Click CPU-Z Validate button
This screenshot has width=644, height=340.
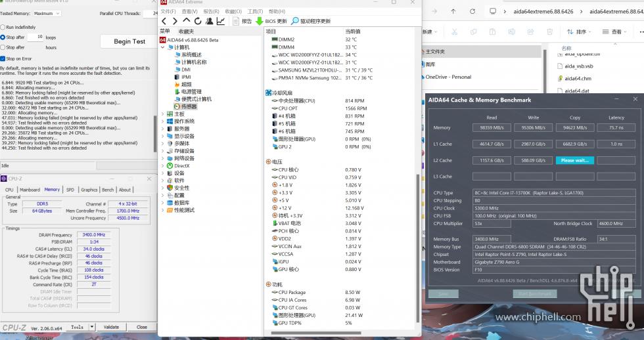111,327
